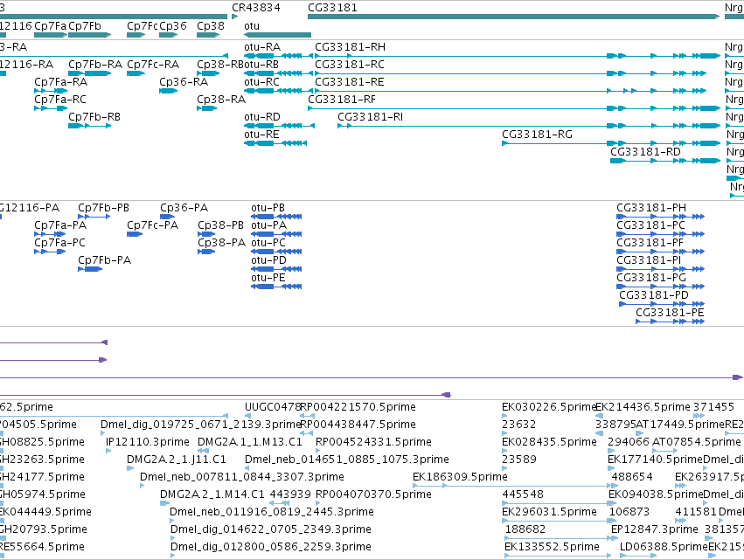
Task: Select the RP004438447.5prime EST label
Action: tap(358, 425)
